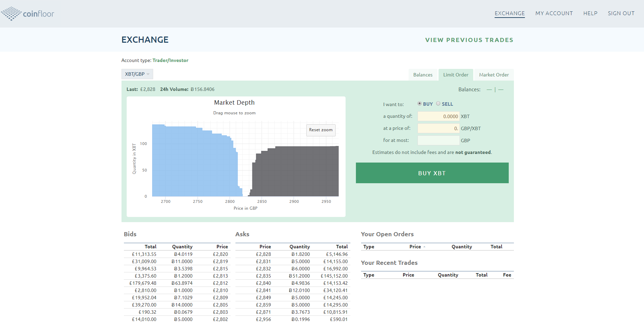Click Total header in Open Orders

click(x=496, y=247)
